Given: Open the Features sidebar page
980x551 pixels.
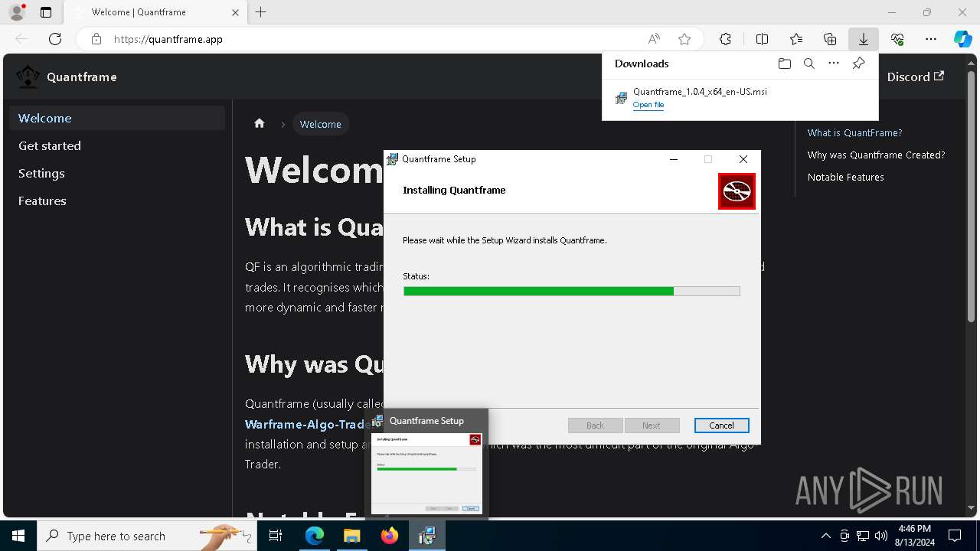Looking at the screenshot, I should 117,201.
